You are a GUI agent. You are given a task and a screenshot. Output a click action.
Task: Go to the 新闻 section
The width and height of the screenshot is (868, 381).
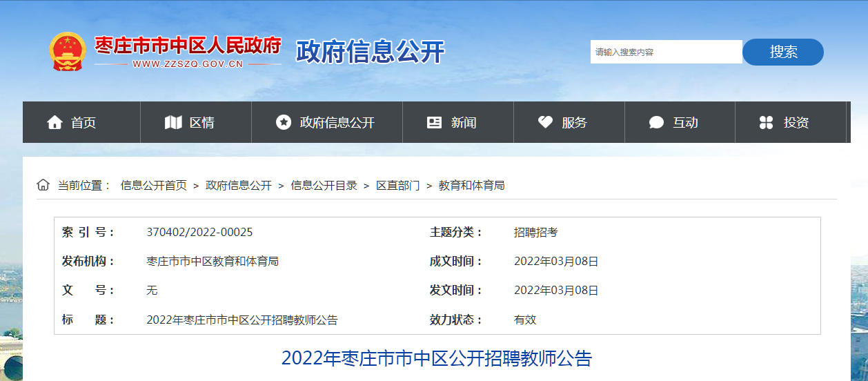pyautogui.click(x=464, y=123)
